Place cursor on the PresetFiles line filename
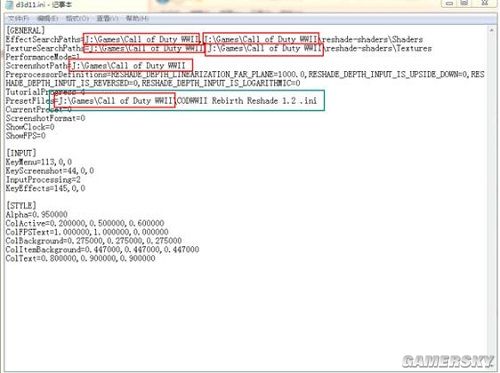 (247, 101)
